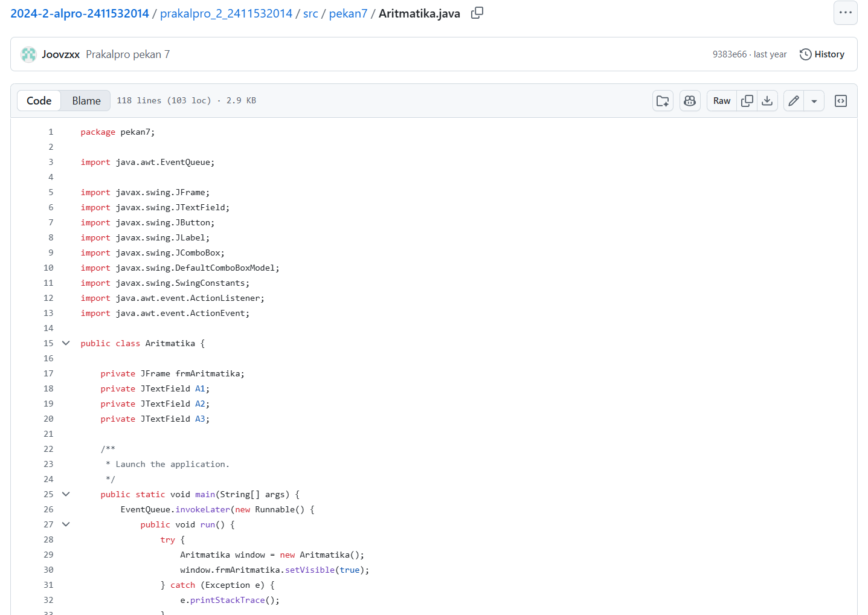This screenshot has width=868, height=615.
Task: Edit this file with pencil icon
Action: pyautogui.click(x=794, y=101)
